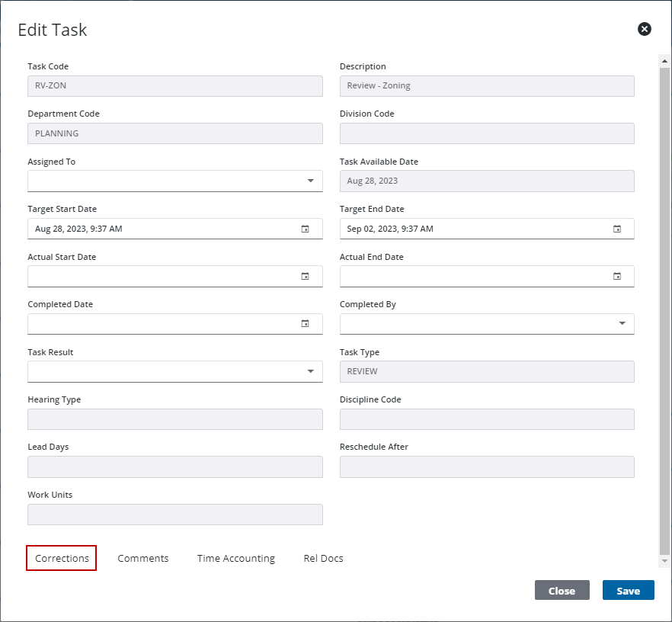Switch to the Corrections tab
672x622 pixels.
pyautogui.click(x=61, y=558)
